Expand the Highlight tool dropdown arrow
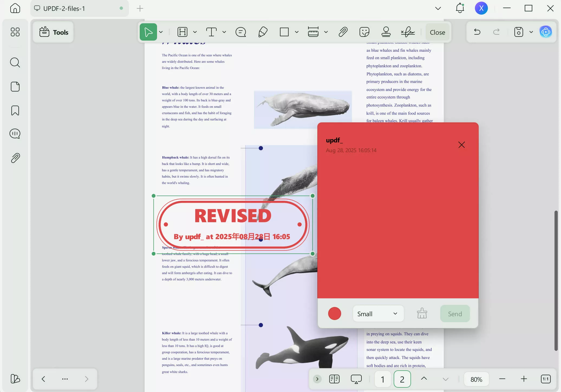 195,32
